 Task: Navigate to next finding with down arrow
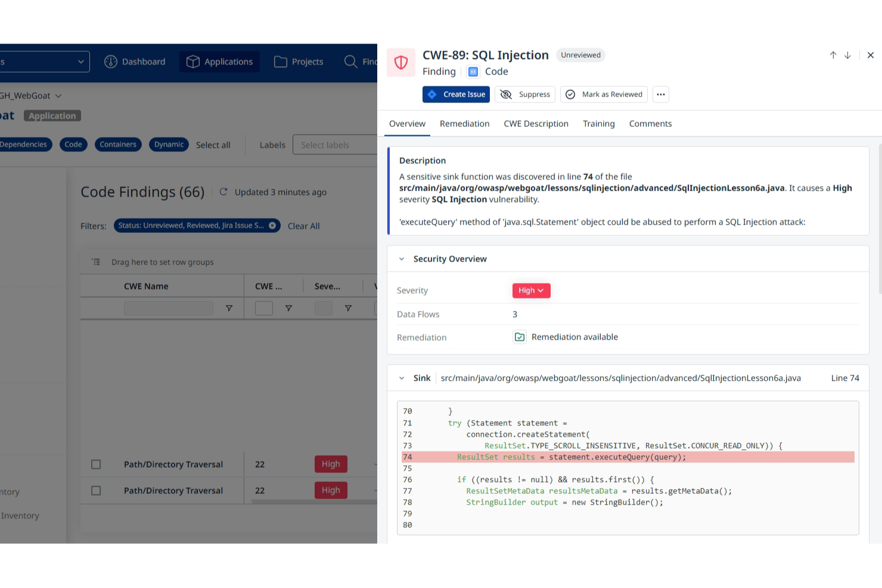click(847, 55)
